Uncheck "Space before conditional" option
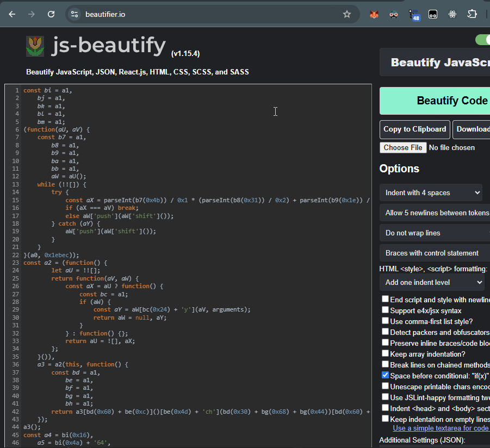 [385, 375]
